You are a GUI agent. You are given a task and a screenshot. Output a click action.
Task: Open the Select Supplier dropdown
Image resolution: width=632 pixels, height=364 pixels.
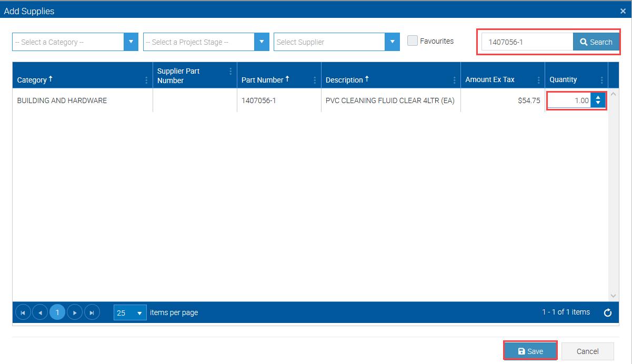[392, 42]
